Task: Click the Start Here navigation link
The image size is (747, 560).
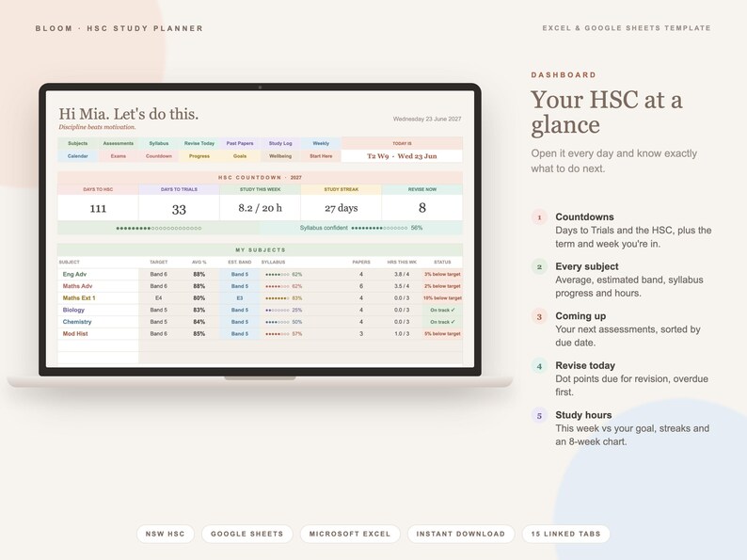Action: click(x=321, y=156)
